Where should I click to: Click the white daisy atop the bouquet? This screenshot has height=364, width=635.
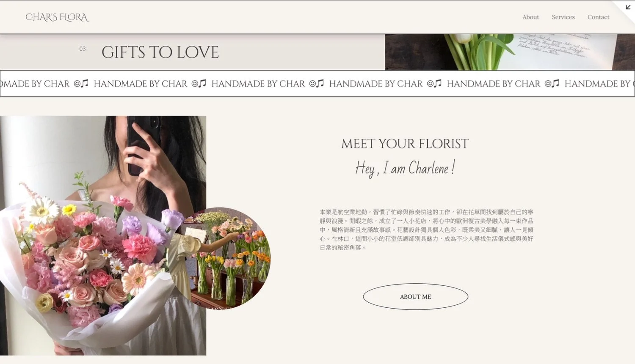[42, 210]
